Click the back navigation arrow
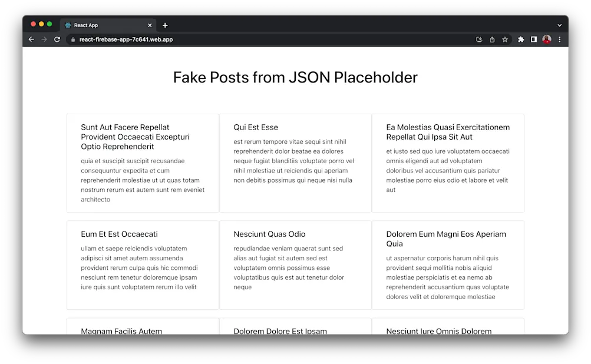The width and height of the screenshot is (591, 364). click(31, 39)
